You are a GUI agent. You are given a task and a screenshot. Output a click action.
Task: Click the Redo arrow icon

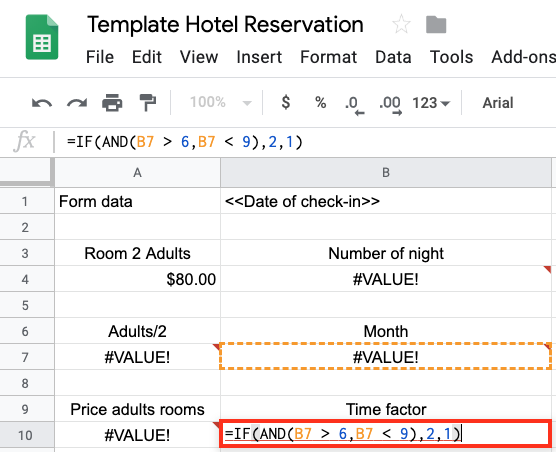point(77,103)
